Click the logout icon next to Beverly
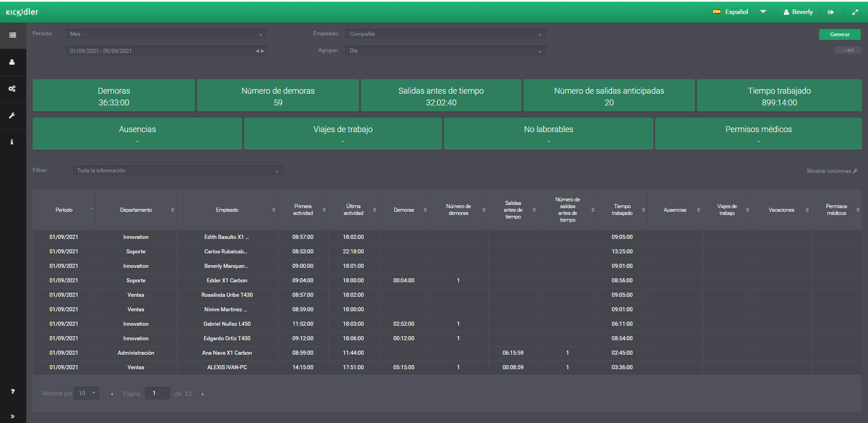 click(x=831, y=12)
